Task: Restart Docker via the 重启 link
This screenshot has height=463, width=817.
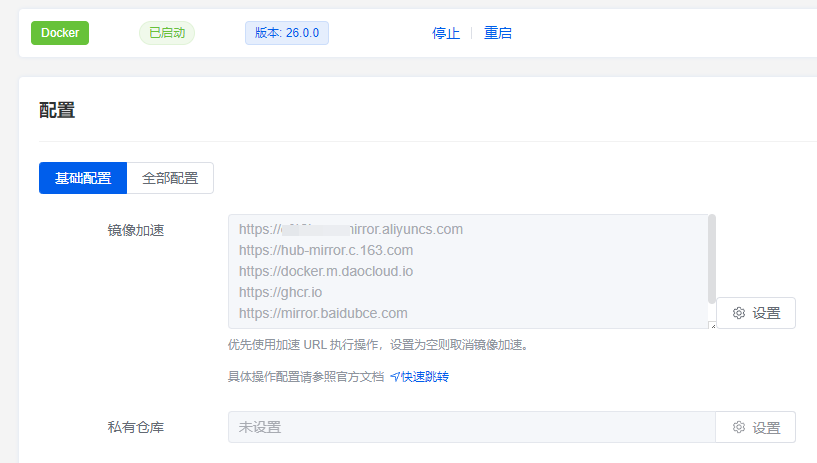Action: point(498,33)
